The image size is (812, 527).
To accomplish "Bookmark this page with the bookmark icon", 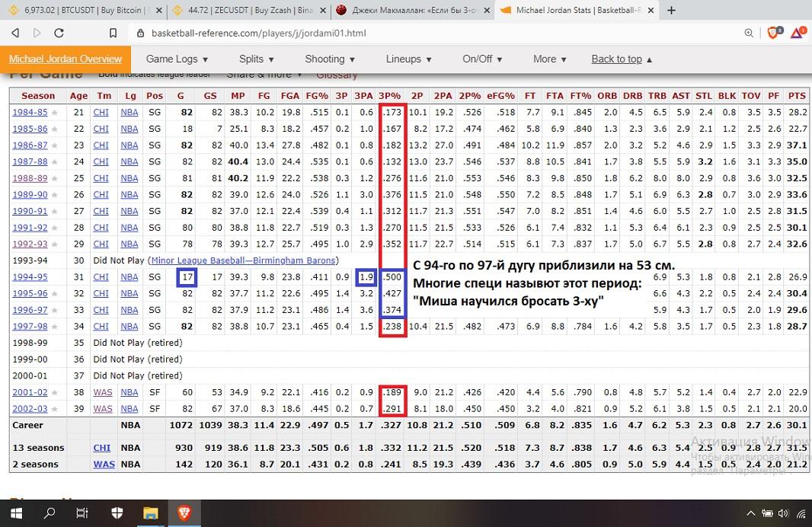I will point(113,34).
